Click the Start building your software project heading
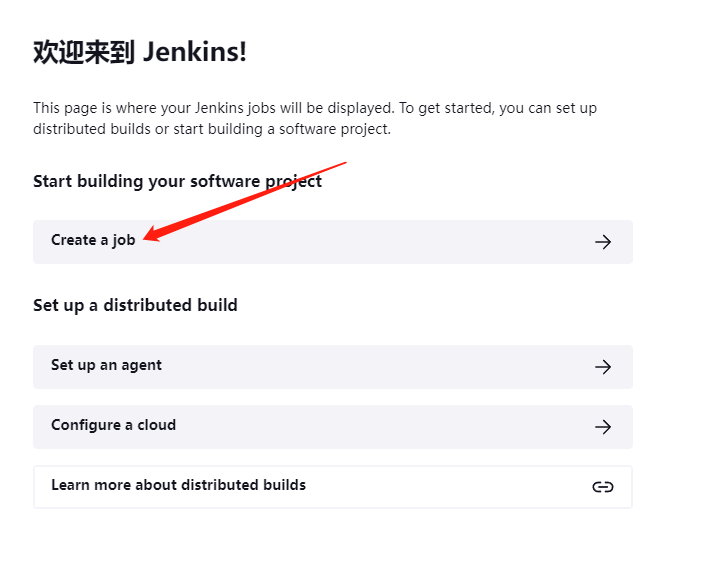 (x=177, y=181)
